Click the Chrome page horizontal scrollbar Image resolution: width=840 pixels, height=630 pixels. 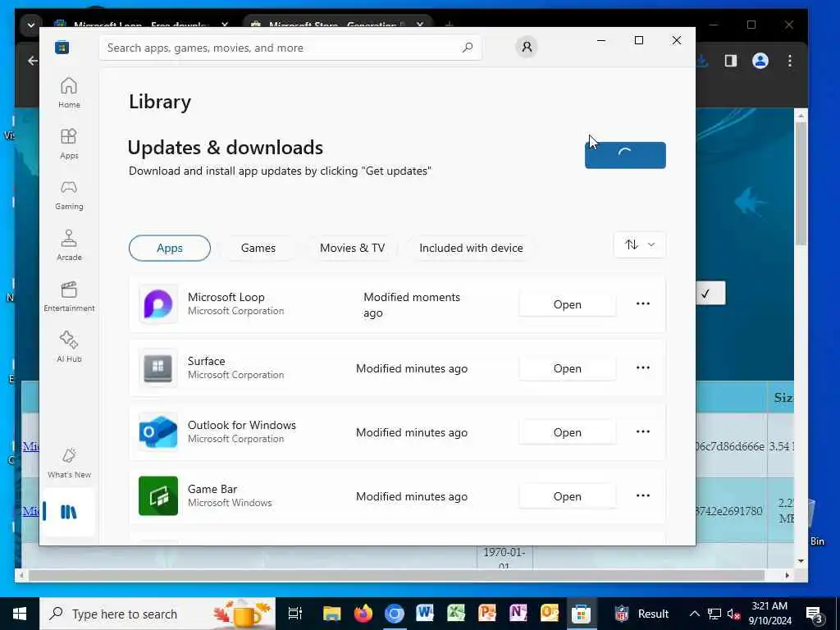pyautogui.click(x=396, y=575)
